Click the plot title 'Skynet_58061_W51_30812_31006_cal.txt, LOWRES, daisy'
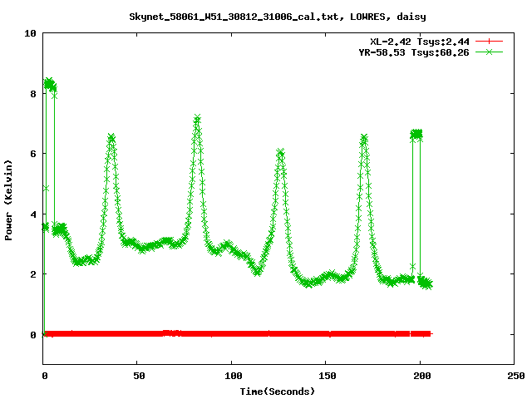The image size is (532, 399). (x=278, y=17)
